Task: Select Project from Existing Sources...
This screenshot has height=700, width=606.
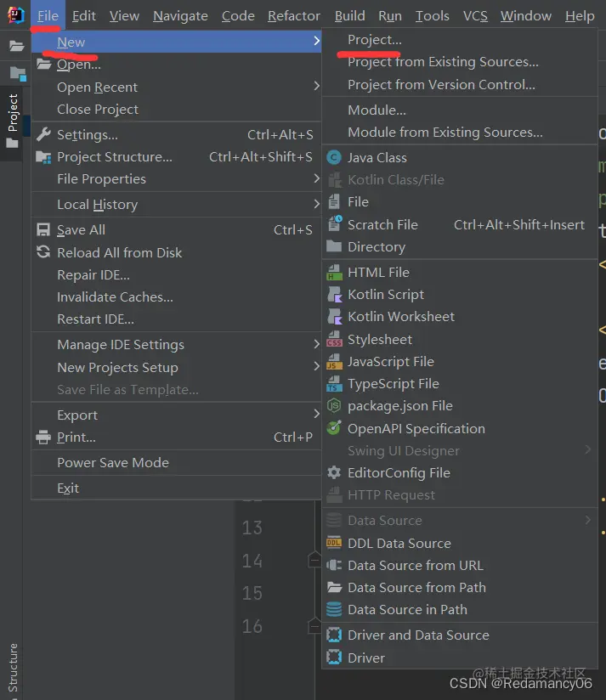Action: click(443, 62)
